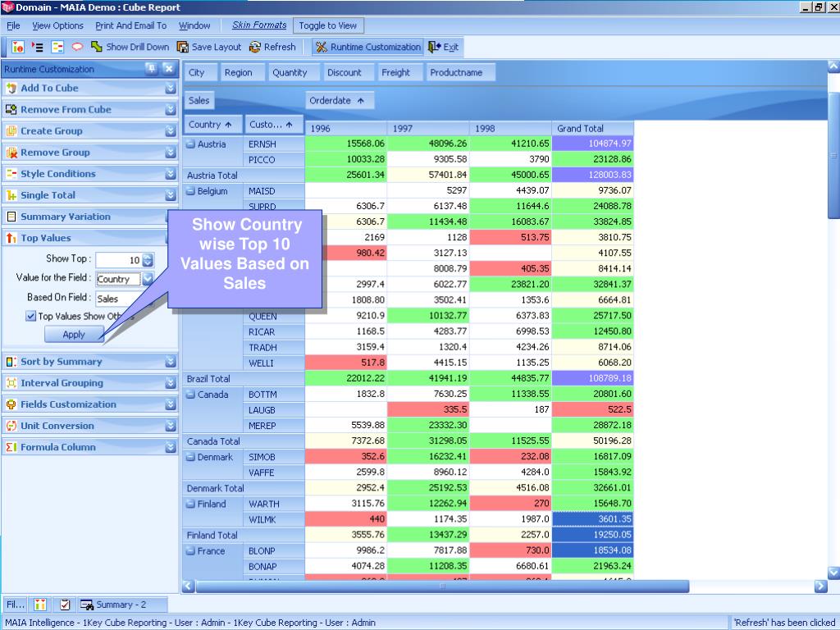Image resolution: width=840 pixels, height=630 pixels.
Task: Open the View Options menu
Action: coord(57,25)
